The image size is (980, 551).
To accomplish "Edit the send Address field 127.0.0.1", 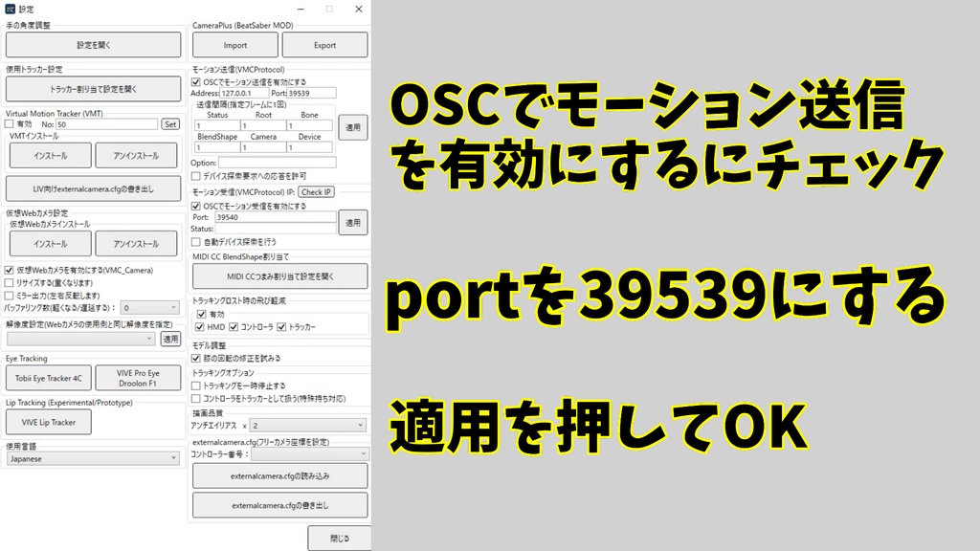I will (244, 93).
